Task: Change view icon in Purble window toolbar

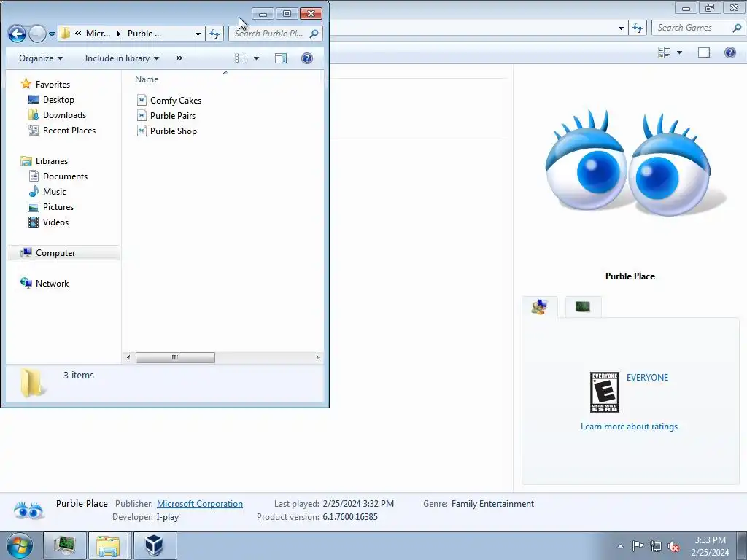Action: pyautogui.click(x=241, y=58)
